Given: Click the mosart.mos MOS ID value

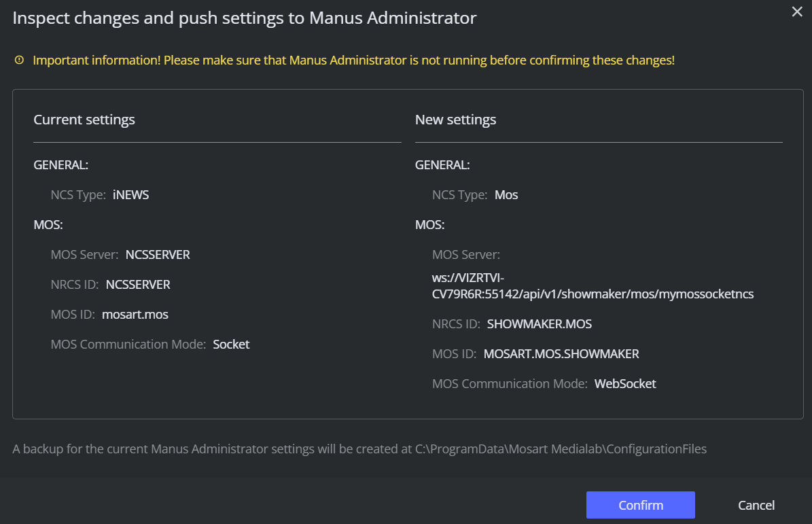Looking at the screenshot, I should 135,315.
